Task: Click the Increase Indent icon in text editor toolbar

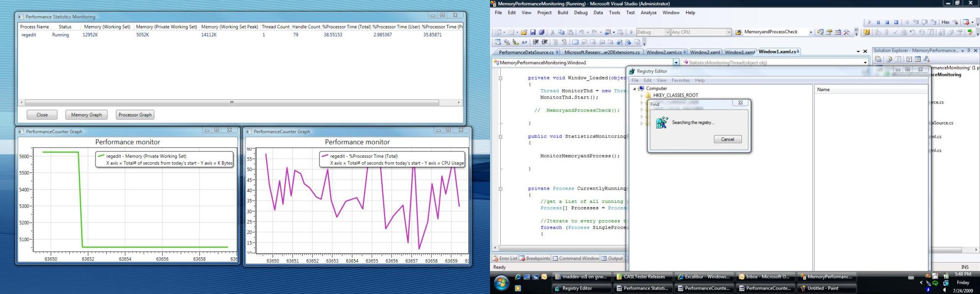Action: [x=544, y=42]
